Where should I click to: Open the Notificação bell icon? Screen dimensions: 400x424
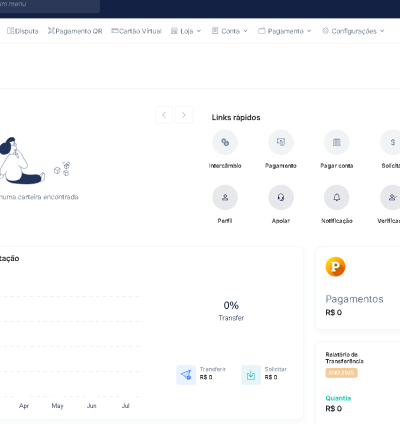click(337, 197)
